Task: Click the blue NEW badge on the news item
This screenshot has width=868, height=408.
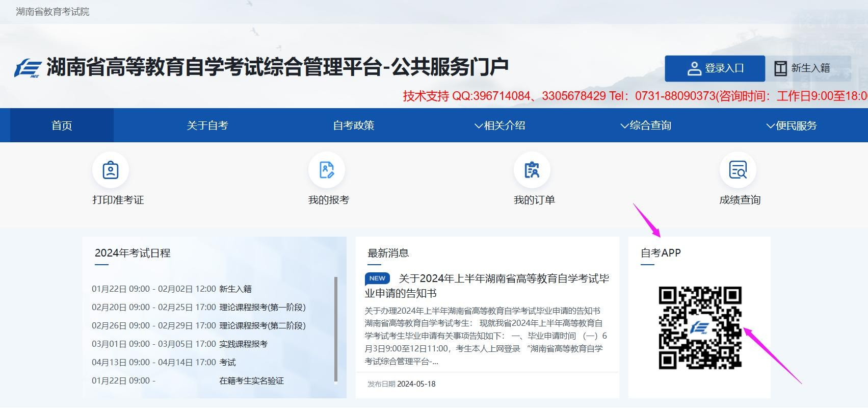Action: 377,278
